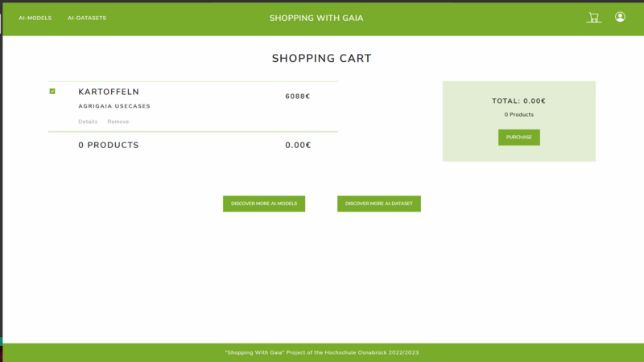This screenshot has height=362, width=644.
Task: Select the Kartoffeln product name
Action: click(109, 92)
